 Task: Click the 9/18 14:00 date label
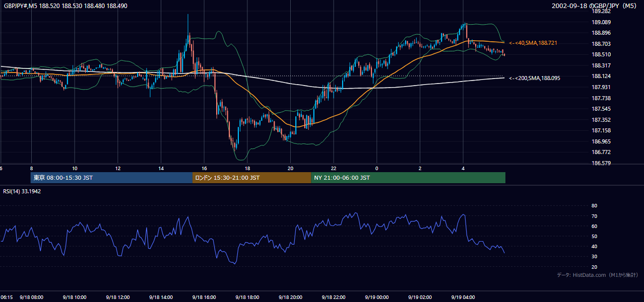pyautogui.click(x=161, y=297)
